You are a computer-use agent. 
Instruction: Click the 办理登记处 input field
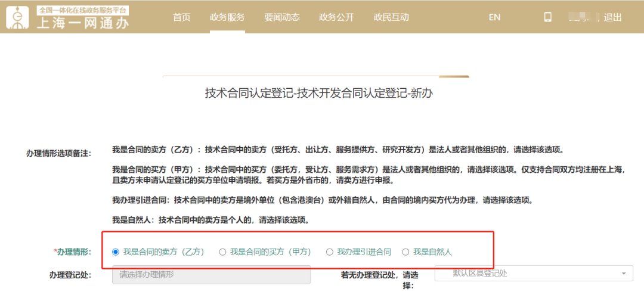point(211,275)
